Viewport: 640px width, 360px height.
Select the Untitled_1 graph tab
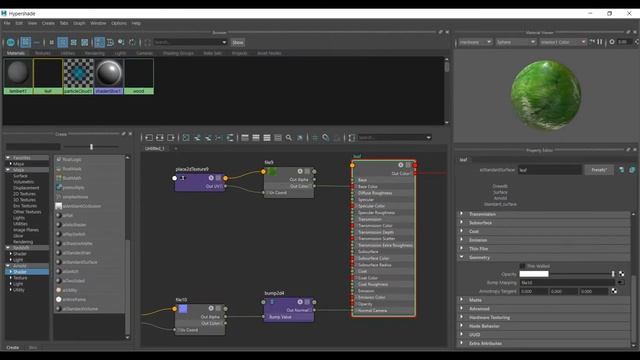click(x=155, y=149)
